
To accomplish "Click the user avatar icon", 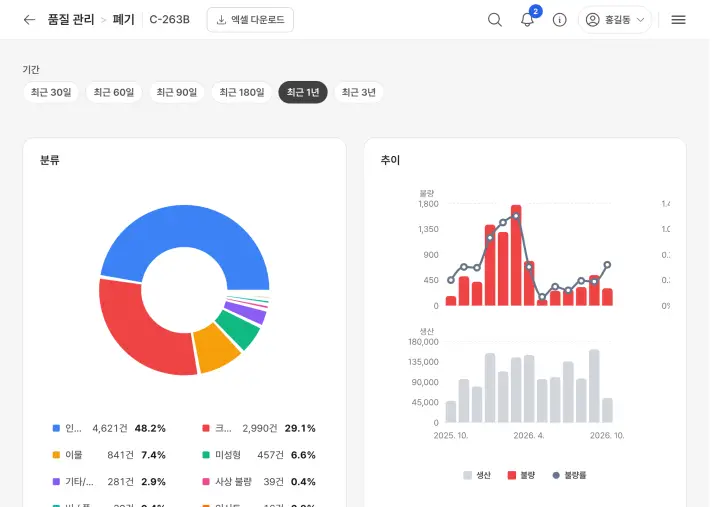I will click(592, 20).
